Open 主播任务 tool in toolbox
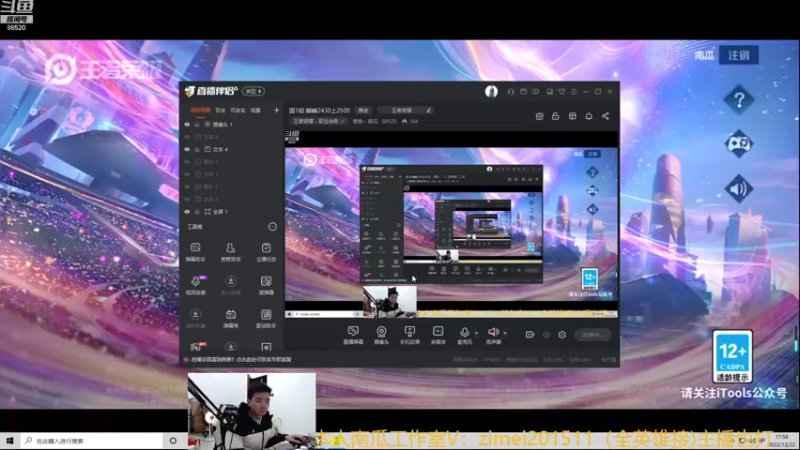Screen dimensions: 800x450 [266, 252]
